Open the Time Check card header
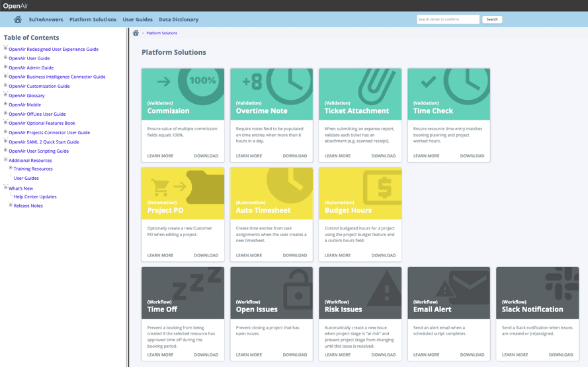 tap(449, 94)
